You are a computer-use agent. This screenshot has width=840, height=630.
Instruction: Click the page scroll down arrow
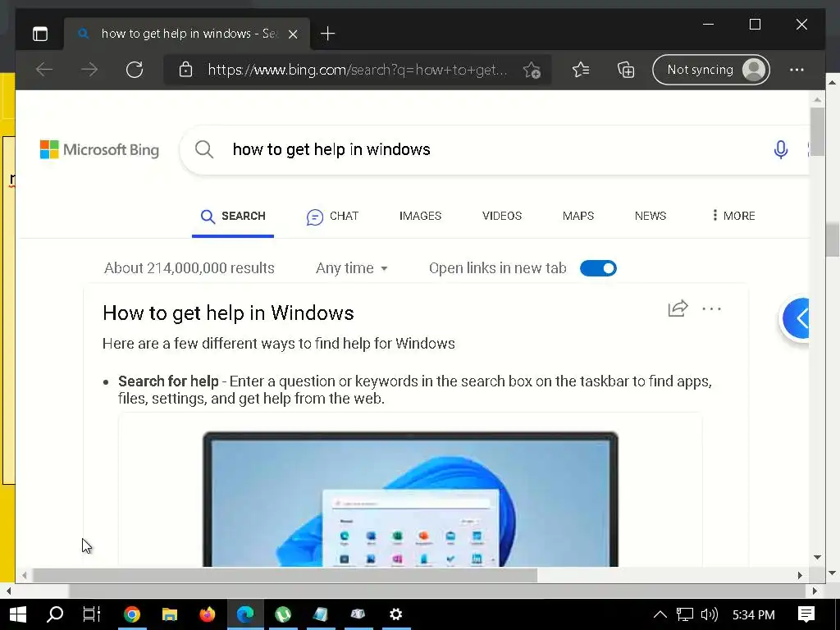coord(818,558)
